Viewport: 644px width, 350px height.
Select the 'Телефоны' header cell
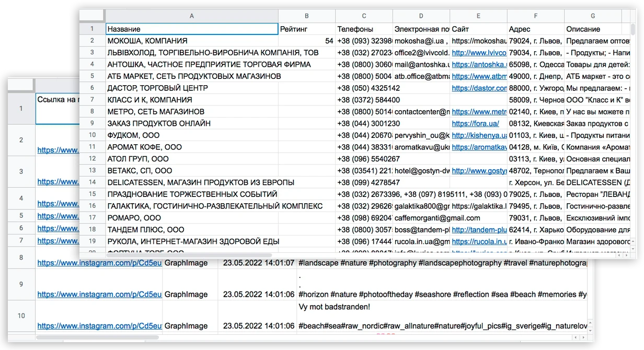pyautogui.click(x=364, y=29)
